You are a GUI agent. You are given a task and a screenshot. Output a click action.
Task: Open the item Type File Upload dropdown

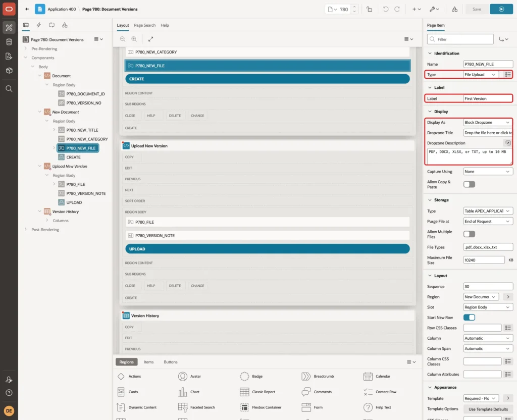481,75
